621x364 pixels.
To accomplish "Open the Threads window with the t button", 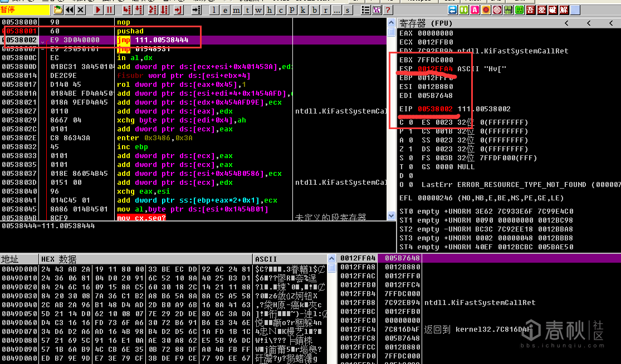I will pyautogui.click(x=247, y=10).
